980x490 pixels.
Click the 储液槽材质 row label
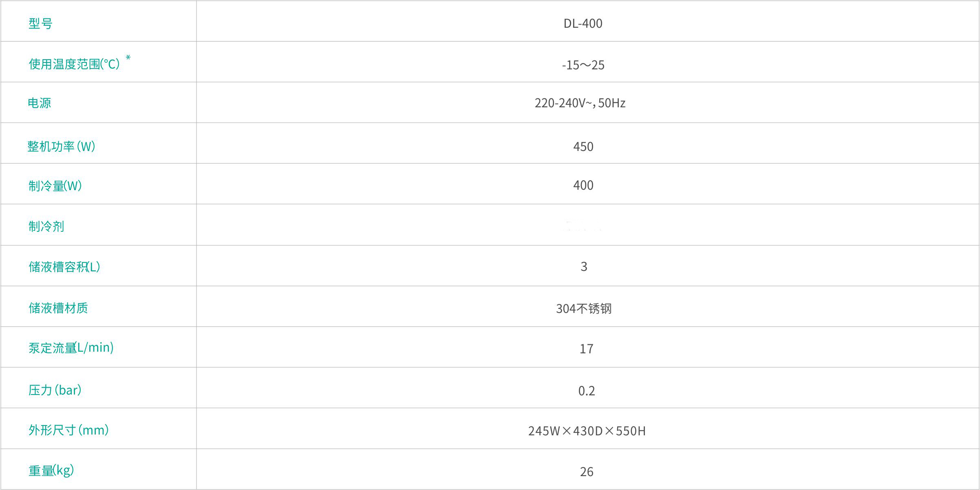pyautogui.click(x=58, y=308)
